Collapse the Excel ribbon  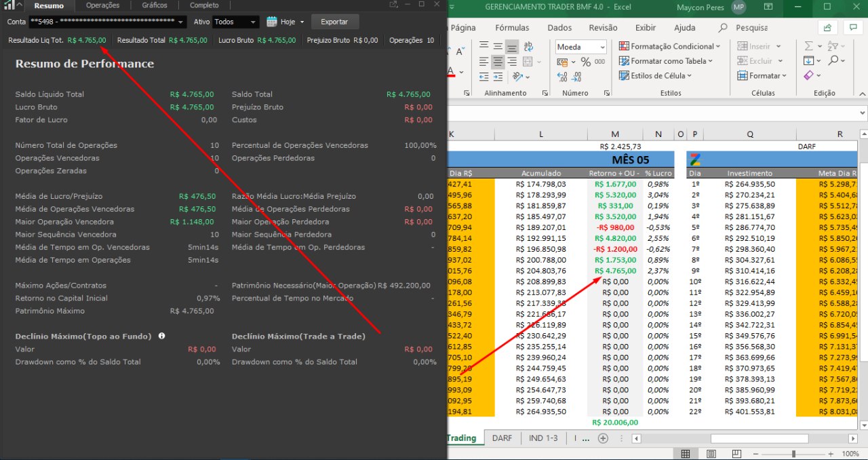(861, 93)
